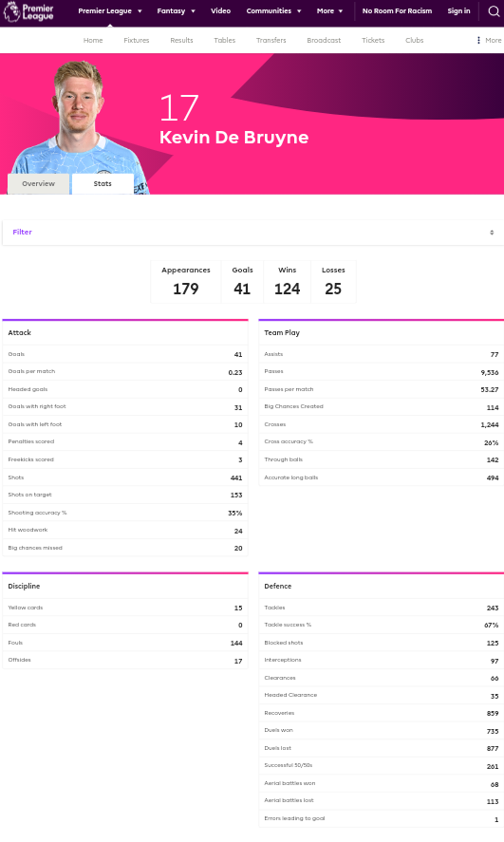Screen dimensions: 504x842
Task: Click the Freekicks scored row
Action: tap(125, 459)
